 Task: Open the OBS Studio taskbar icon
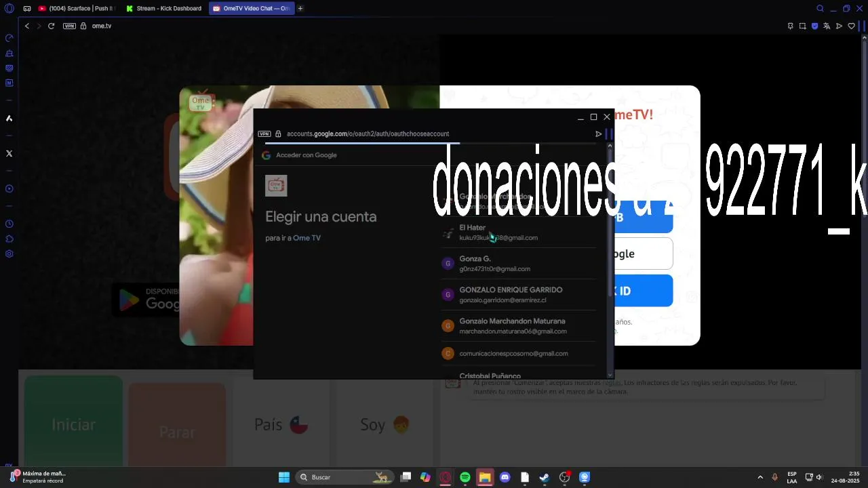[x=564, y=477]
